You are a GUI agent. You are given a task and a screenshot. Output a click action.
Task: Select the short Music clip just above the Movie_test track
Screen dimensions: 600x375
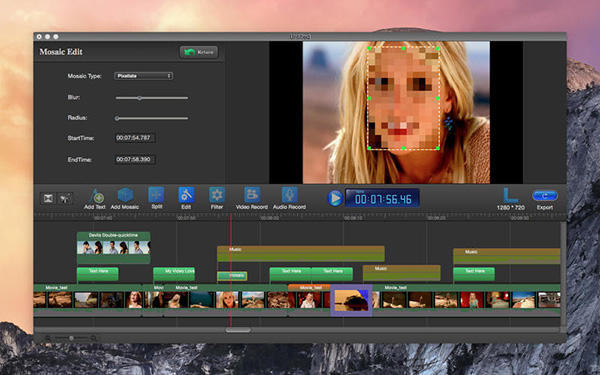point(402,273)
